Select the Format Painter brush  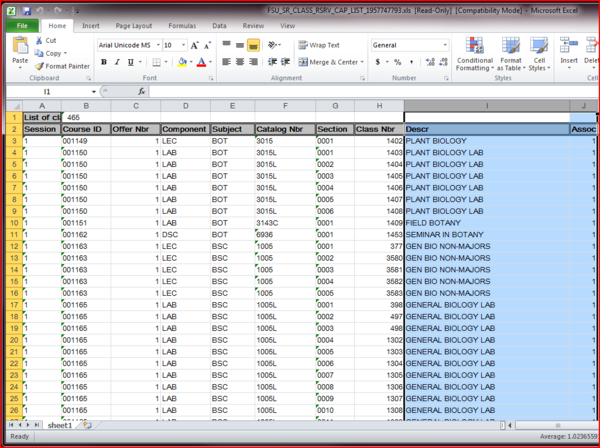click(39, 66)
